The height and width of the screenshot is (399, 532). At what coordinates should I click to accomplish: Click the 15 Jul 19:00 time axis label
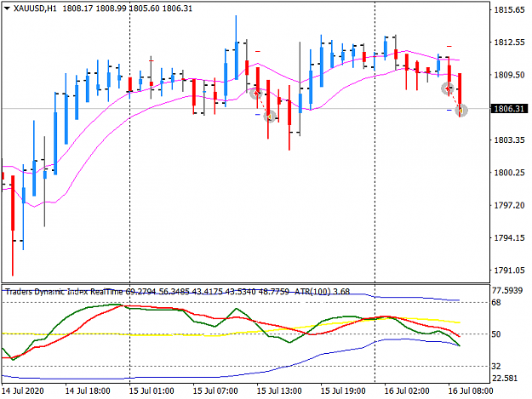click(x=343, y=390)
